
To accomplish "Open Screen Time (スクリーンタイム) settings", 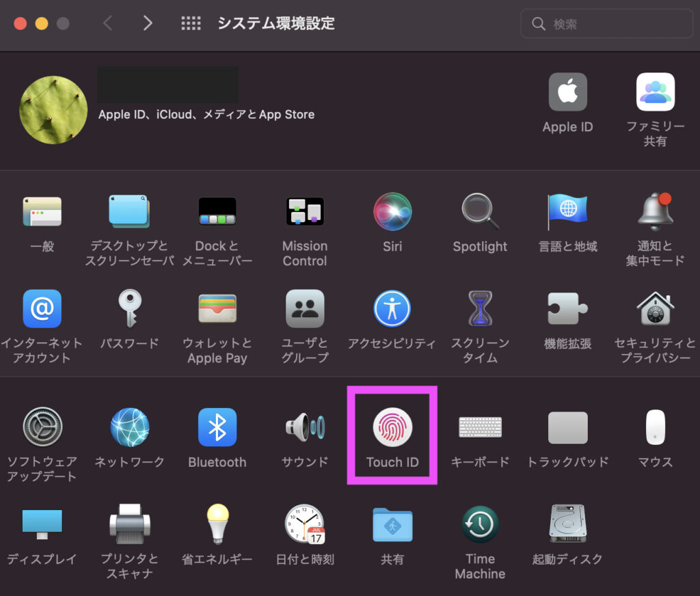I will tap(480, 308).
